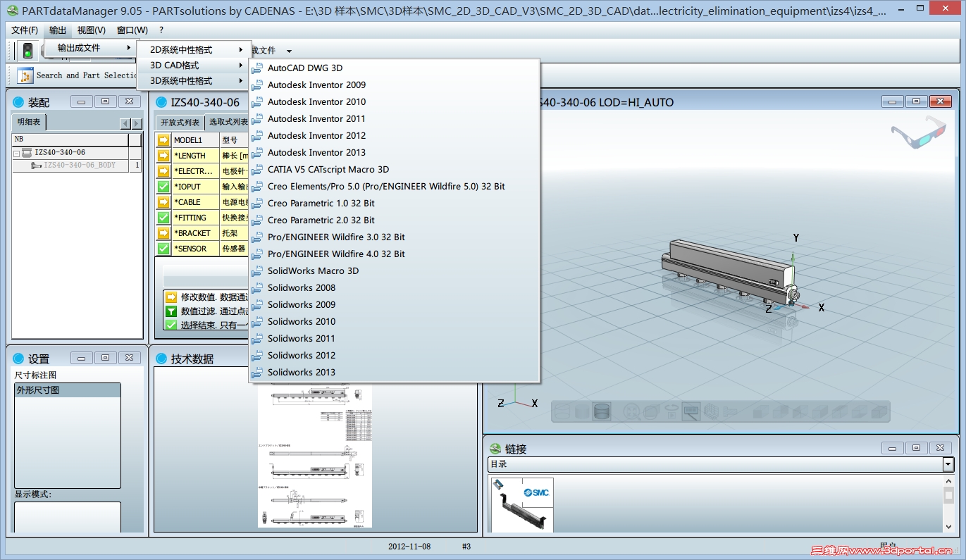
Task: Click the export icon beside AutoCAD DWG 3D
Action: click(x=257, y=68)
